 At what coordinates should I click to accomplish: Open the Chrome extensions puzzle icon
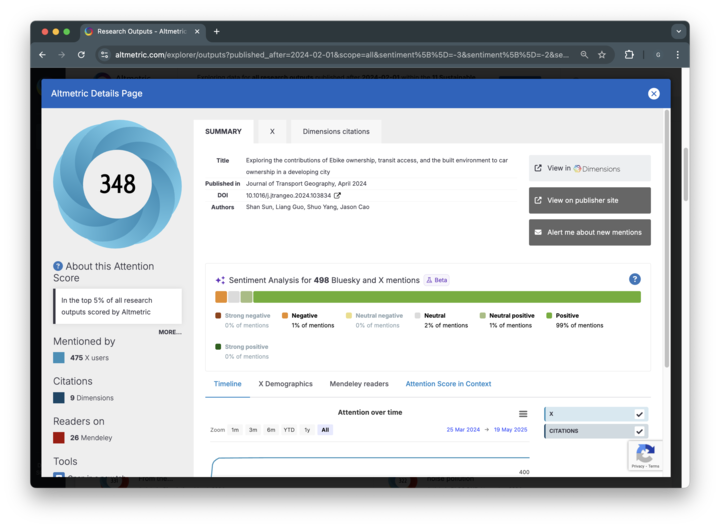coord(629,55)
